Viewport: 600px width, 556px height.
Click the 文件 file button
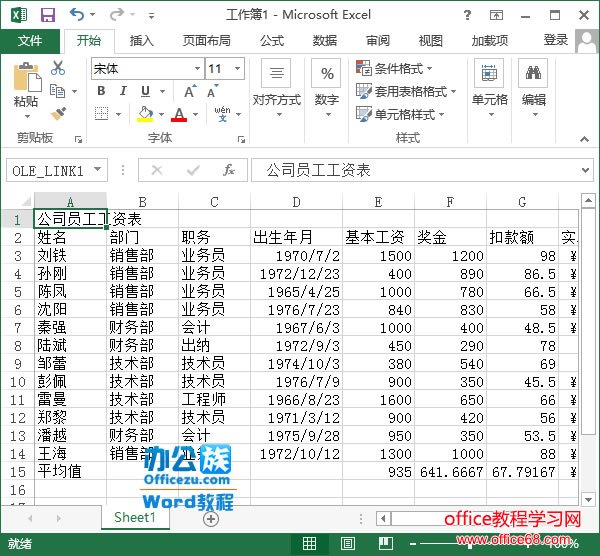coord(30,41)
